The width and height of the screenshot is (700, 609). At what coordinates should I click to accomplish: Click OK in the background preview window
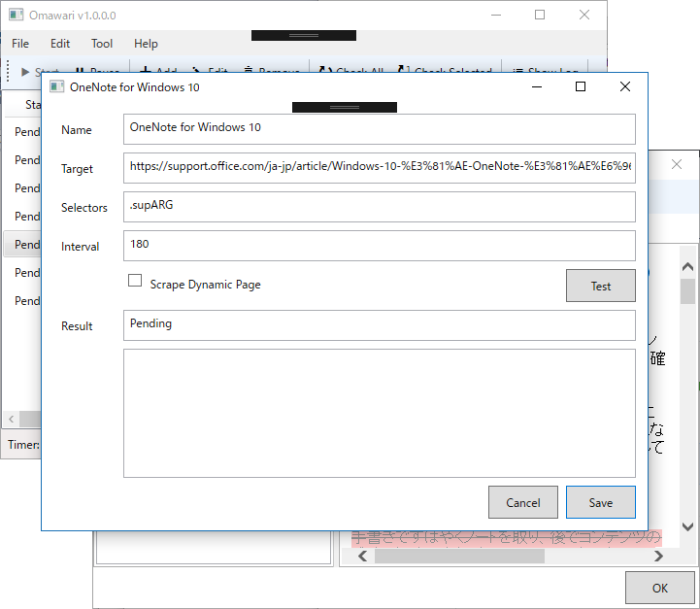coord(660,588)
